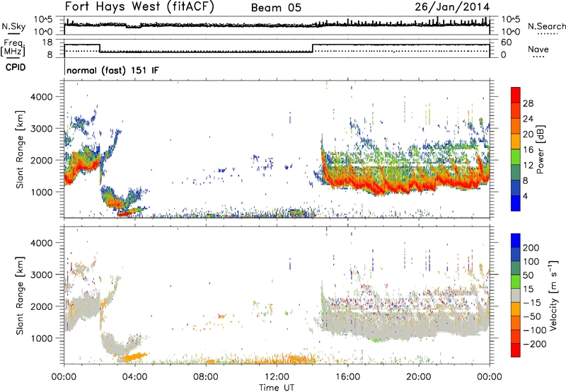Click the '08:00' time tick label

(x=206, y=377)
